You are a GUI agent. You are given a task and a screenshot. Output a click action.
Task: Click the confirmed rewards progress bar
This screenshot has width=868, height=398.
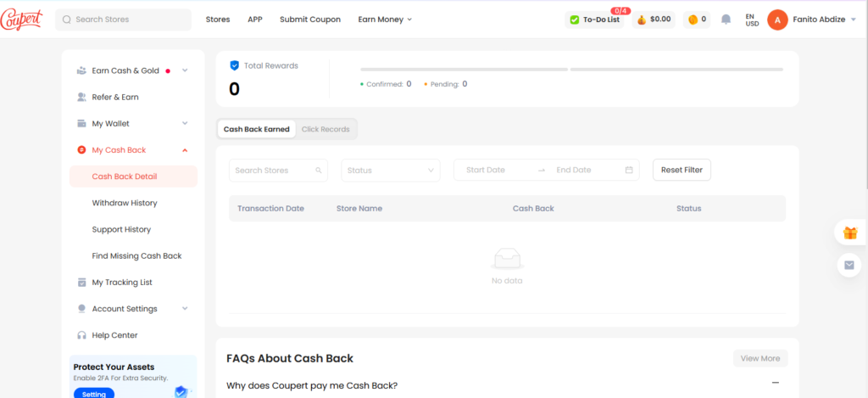(x=464, y=70)
